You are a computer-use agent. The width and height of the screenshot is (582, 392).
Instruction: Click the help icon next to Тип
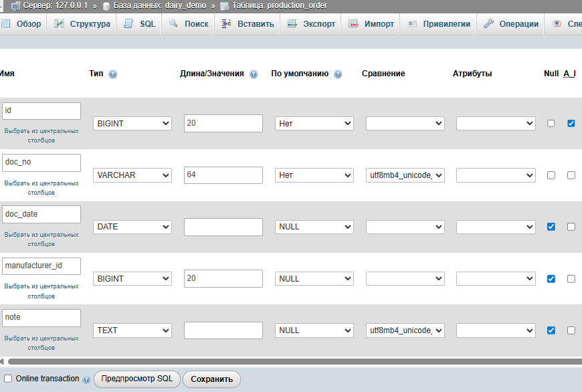point(112,74)
